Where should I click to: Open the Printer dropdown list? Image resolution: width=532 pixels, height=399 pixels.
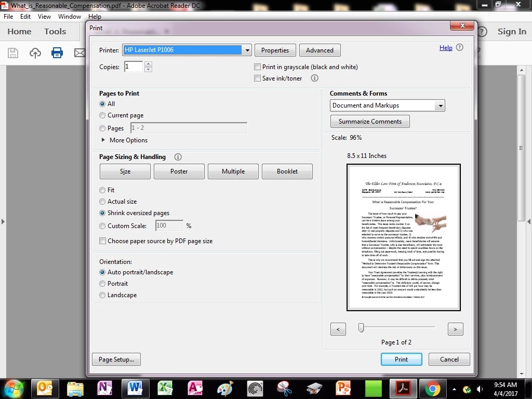coord(247,50)
